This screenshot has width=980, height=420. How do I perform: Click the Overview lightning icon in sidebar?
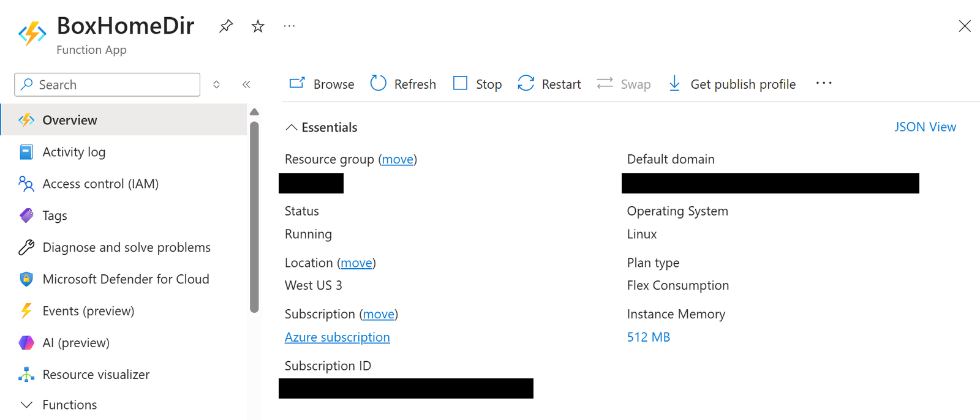coord(26,120)
